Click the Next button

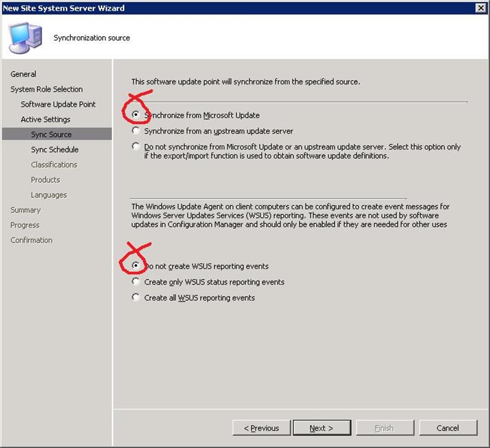coord(322,428)
